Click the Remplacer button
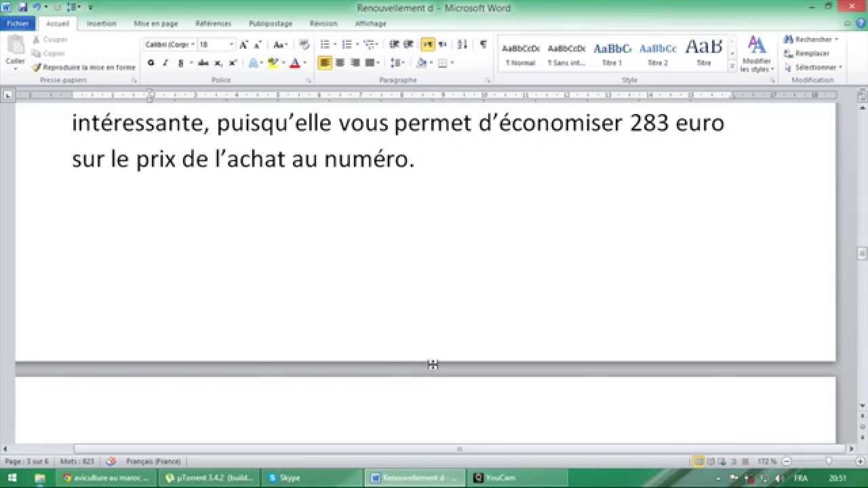 [x=807, y=54]
